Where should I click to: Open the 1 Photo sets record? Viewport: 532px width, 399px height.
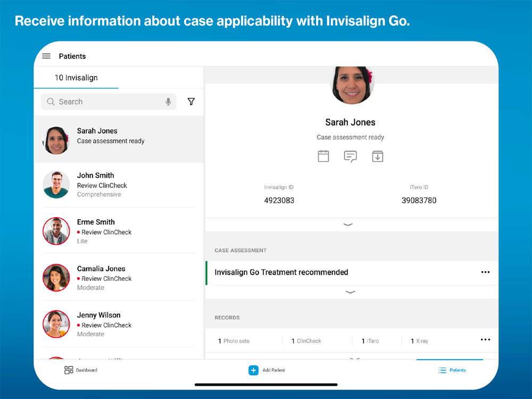click(234, 341)
